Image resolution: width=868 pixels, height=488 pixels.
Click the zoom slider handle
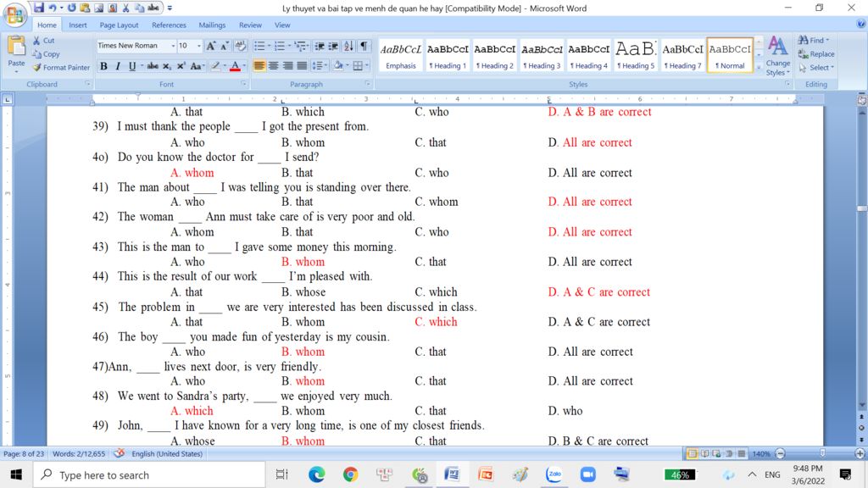click(x=822, y=454)
